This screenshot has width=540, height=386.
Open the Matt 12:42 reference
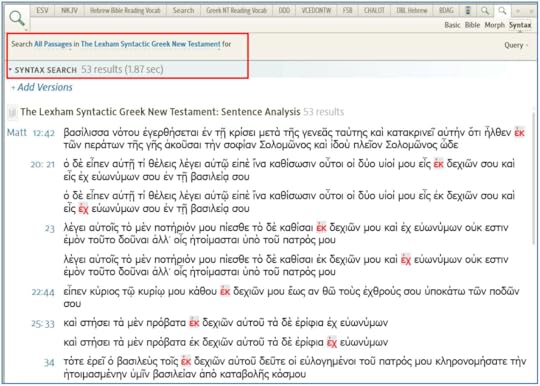(x=31, y=133)
